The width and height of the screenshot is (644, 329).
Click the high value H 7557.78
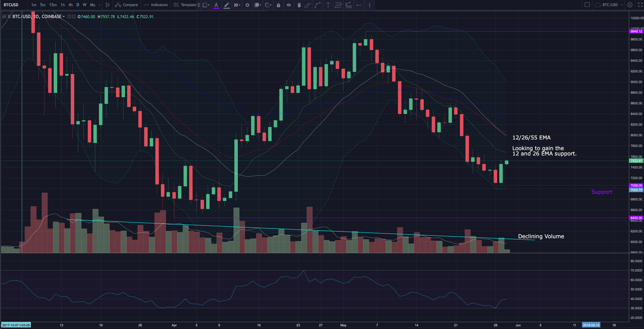(x=106, y=17)
